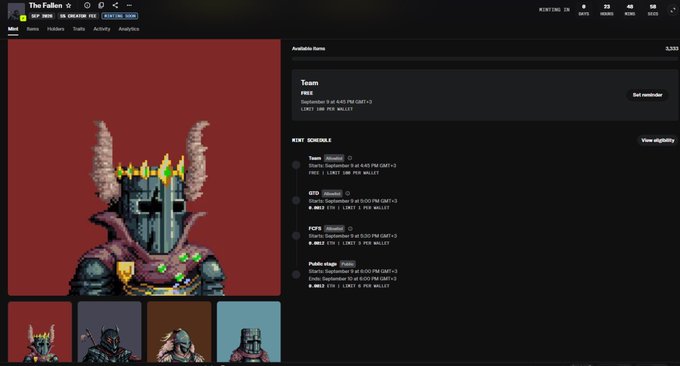Screen dimensions: 680x366
Task: Open the info icon beside GTD Allowlist
Action: pos(347,193)
